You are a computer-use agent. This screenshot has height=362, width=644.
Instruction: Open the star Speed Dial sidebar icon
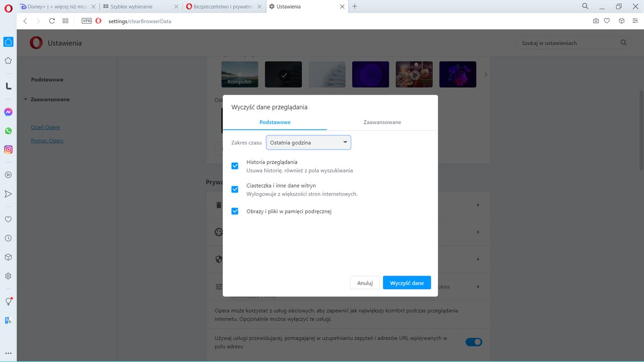click(8, 61)
